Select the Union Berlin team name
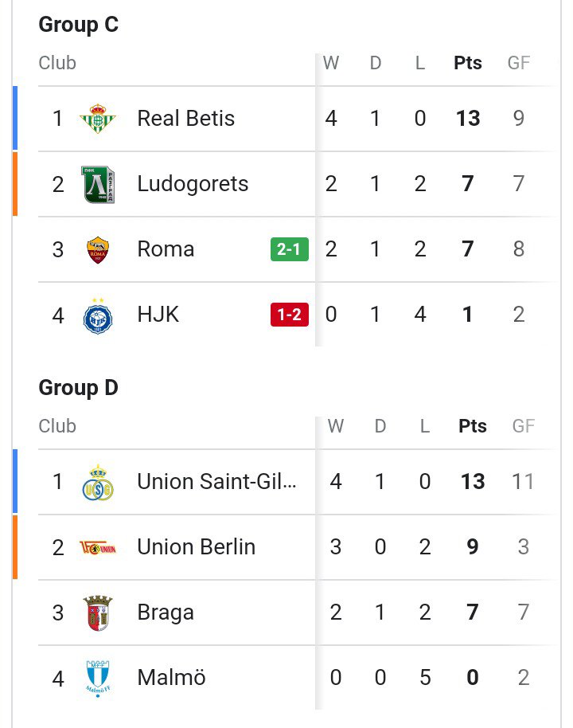 (197, 547)
